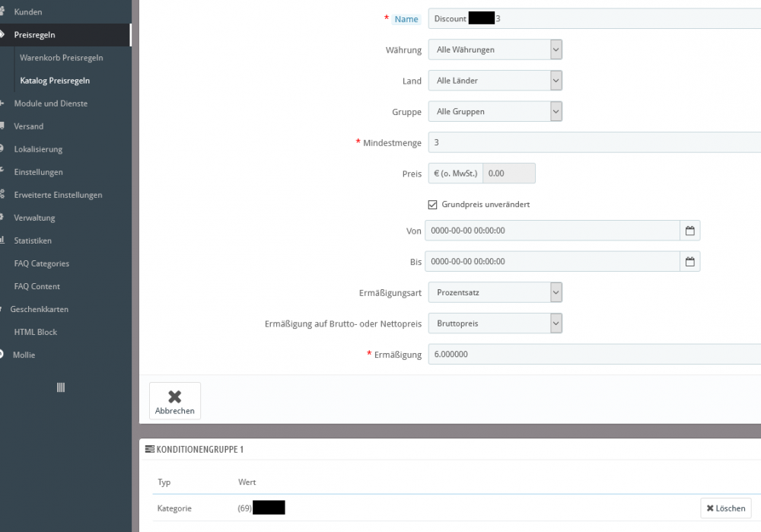Open the Versand menu

pyautogui.click(x=29, y=126)
